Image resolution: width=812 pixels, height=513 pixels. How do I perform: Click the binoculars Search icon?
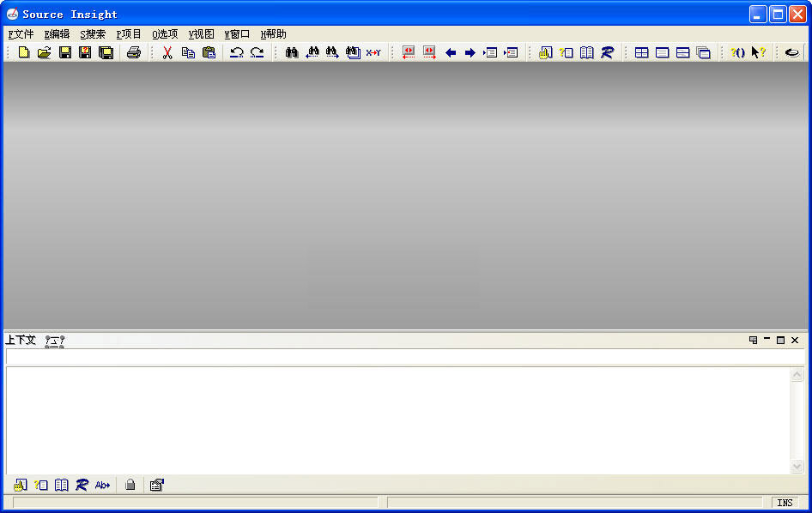point(292,53)
